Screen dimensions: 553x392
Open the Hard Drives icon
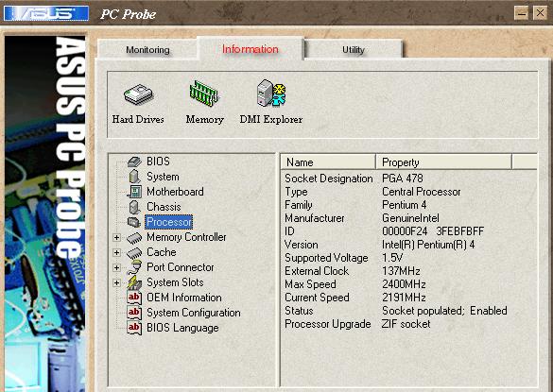138,94
